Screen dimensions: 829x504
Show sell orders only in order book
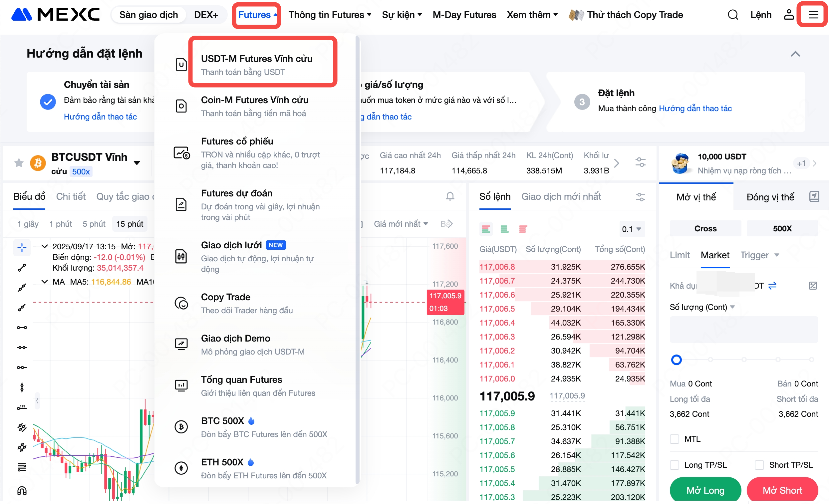coord(522,229)
